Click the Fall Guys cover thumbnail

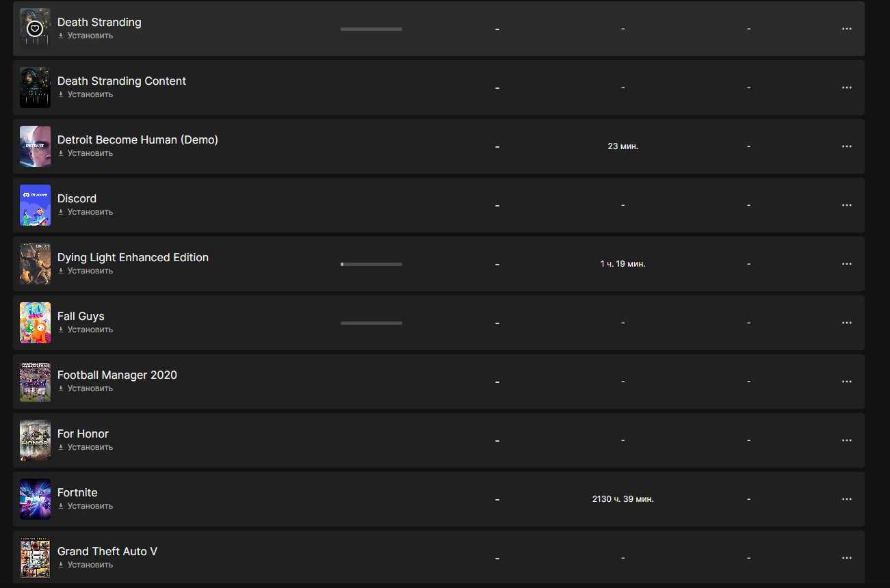pos(35,323)
